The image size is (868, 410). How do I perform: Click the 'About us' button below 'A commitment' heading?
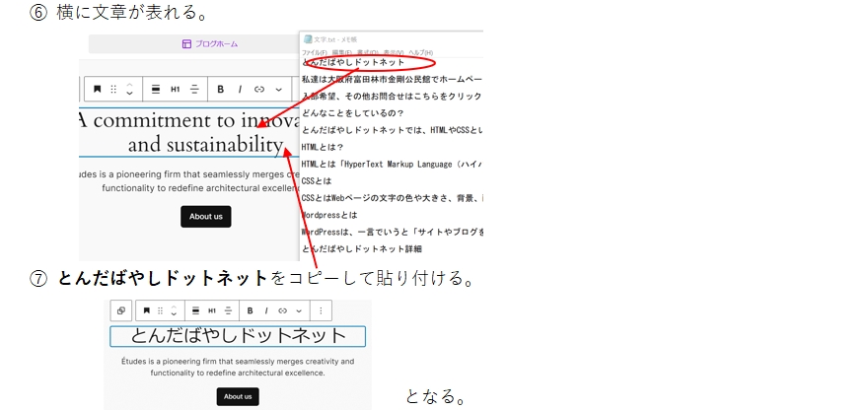[205, 216]
